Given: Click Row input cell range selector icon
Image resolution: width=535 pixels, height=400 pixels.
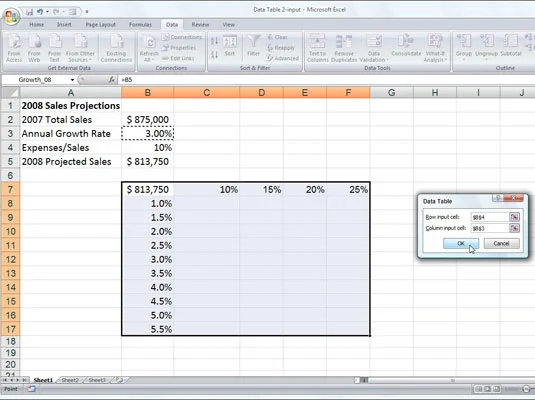Looking at the screenshot, I should tap(514, 217).
